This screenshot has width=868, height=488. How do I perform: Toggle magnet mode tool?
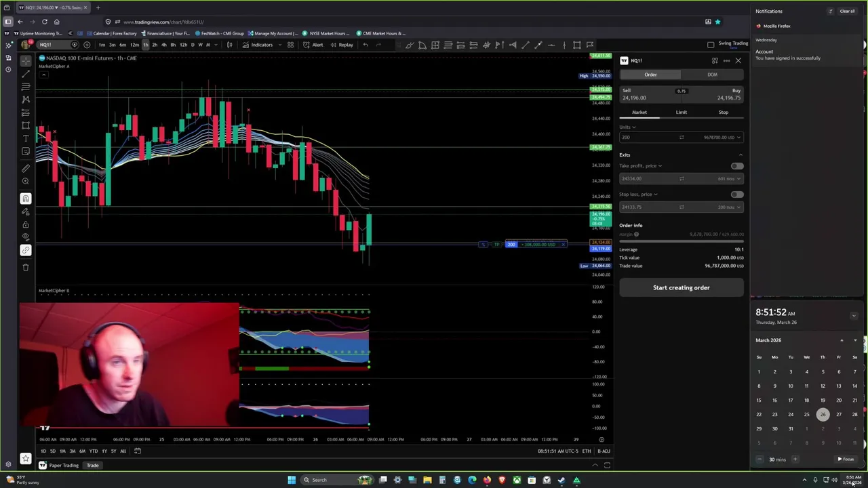click(x=26, y=199)
